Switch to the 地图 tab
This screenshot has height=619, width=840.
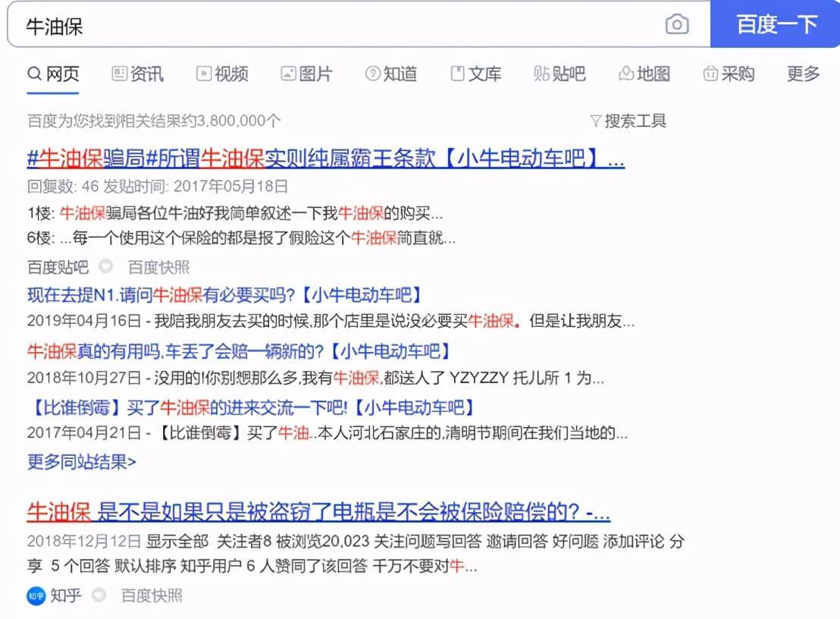[644, 74]
